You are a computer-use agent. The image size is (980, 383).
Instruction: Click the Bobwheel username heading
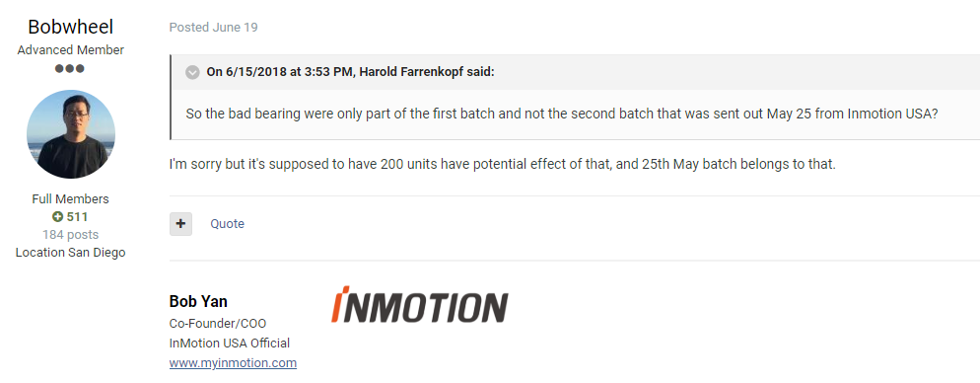point(71,27)
